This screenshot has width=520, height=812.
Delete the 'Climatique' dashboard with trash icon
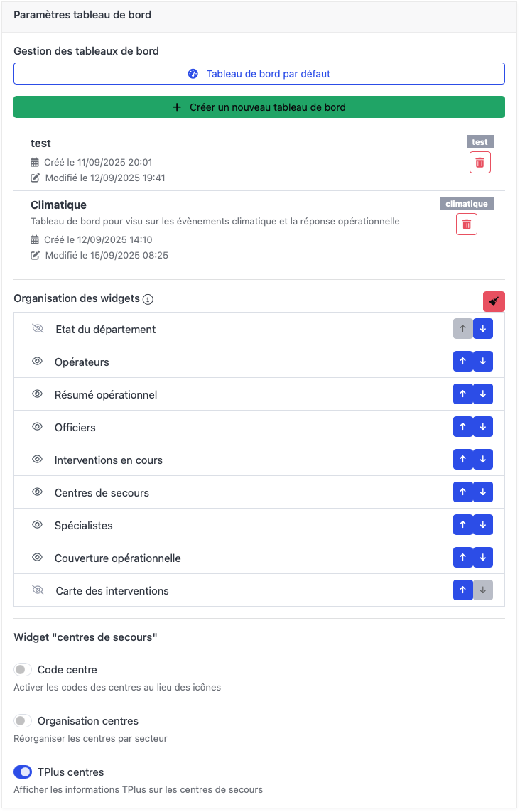point(466,224)
